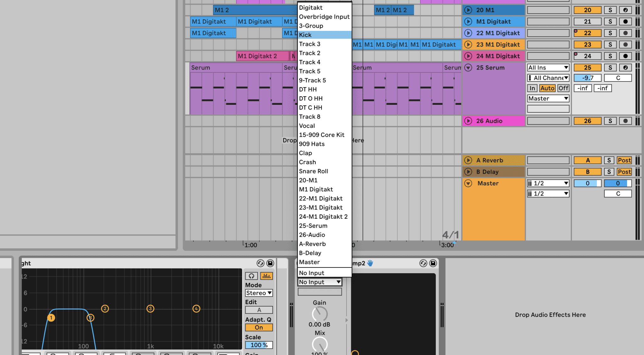The image size is (644, 355).
Task: Click the Edit A button in EQ Eight
Action: coord(259,310)
